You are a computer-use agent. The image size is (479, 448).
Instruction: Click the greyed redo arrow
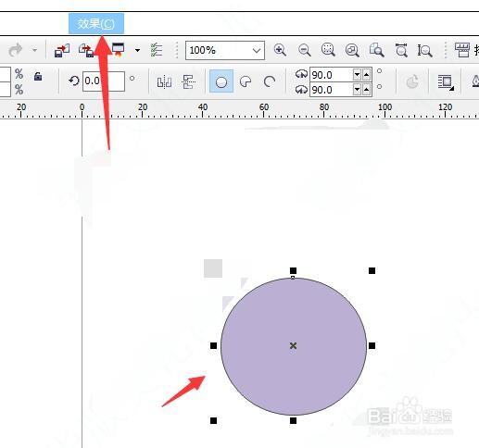tap(16, 50)
